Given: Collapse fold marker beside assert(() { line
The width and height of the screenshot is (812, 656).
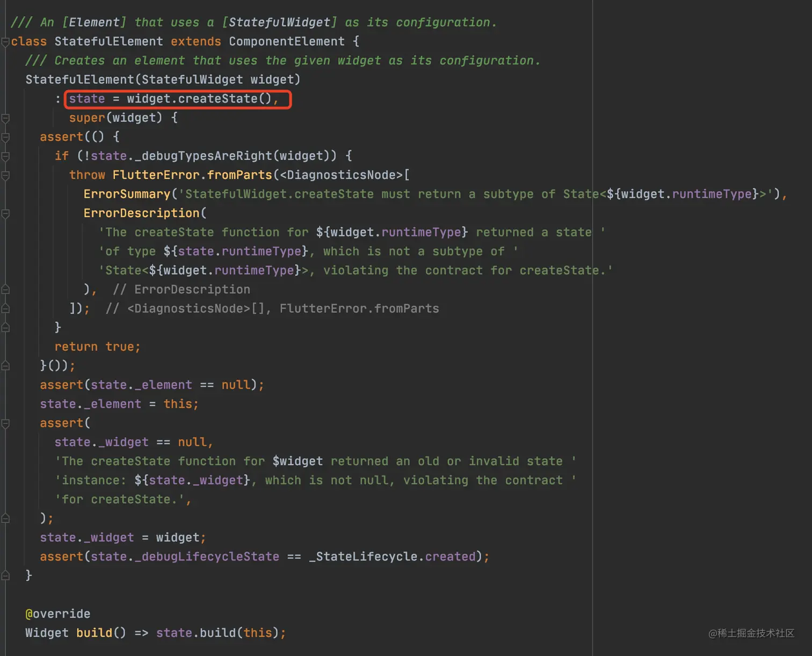Looking at the screenshot, I should 5,137.
